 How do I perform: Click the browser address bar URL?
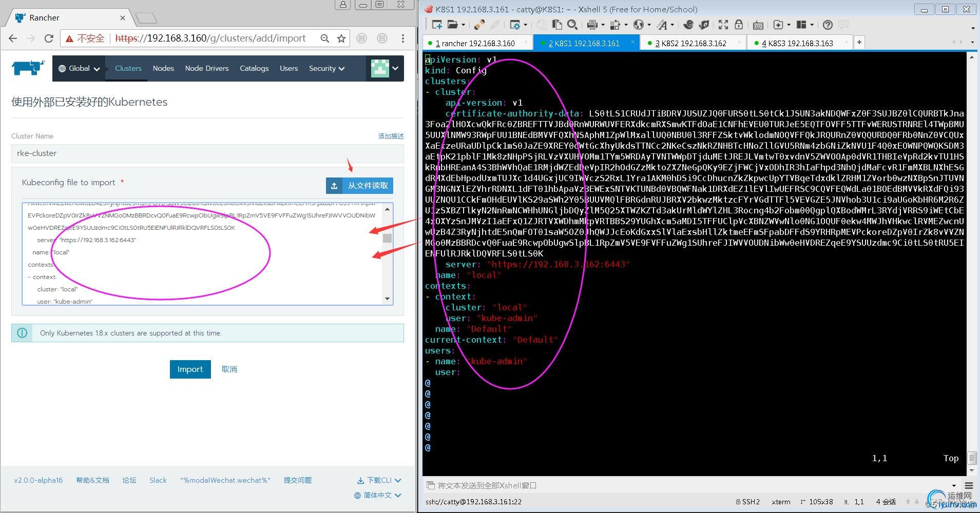(x=210, y=38)
